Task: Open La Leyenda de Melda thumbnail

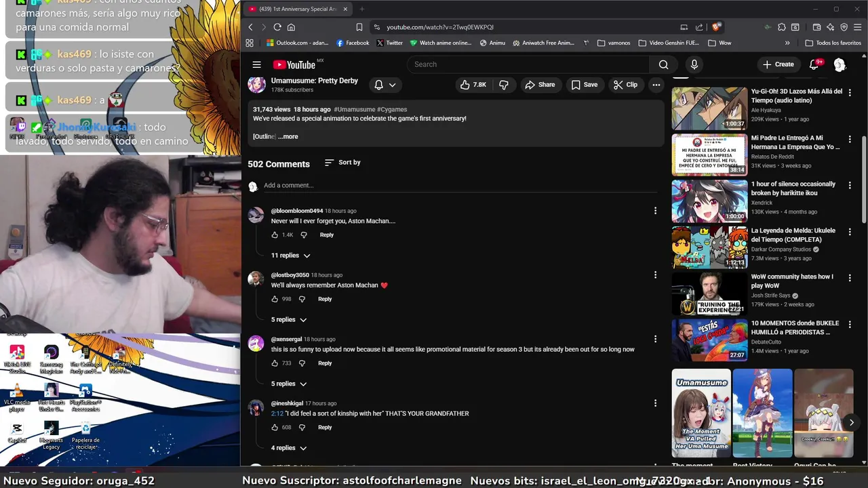Action: (709, 247)
